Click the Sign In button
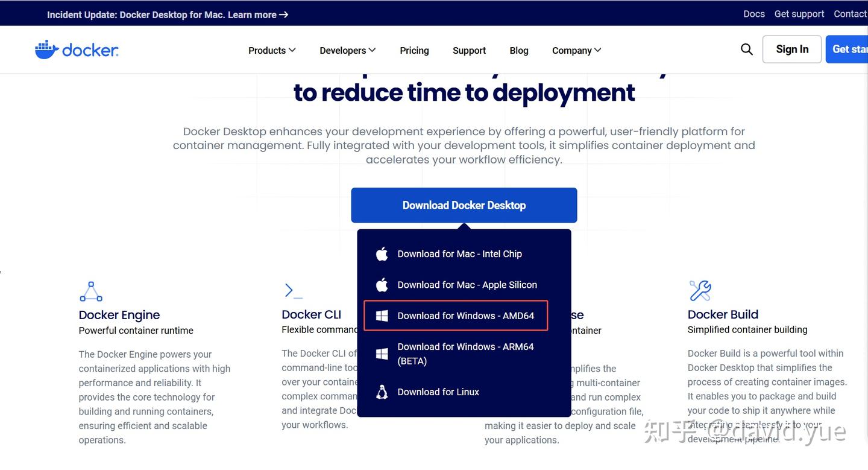 coord(791,49)
